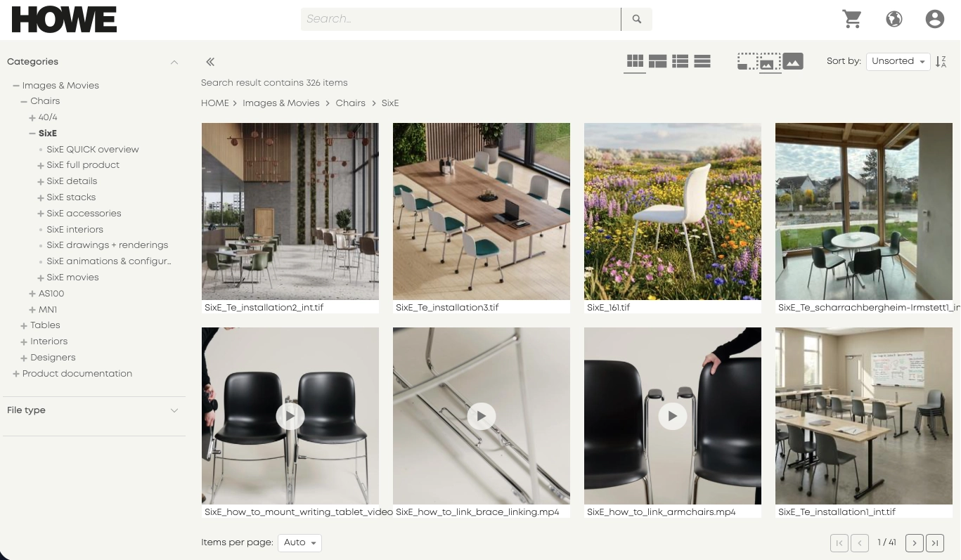Select medium thumbnail size
Viewport: 961px width, 560px height.
770,62
